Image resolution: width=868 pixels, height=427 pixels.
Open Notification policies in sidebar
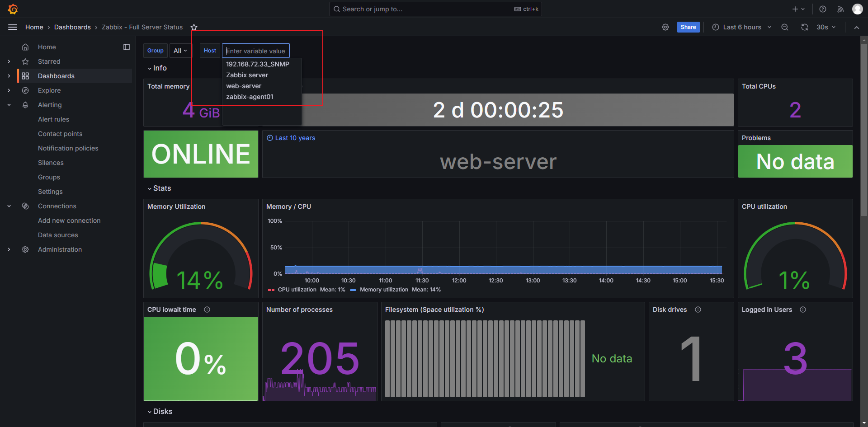point(68,148)
